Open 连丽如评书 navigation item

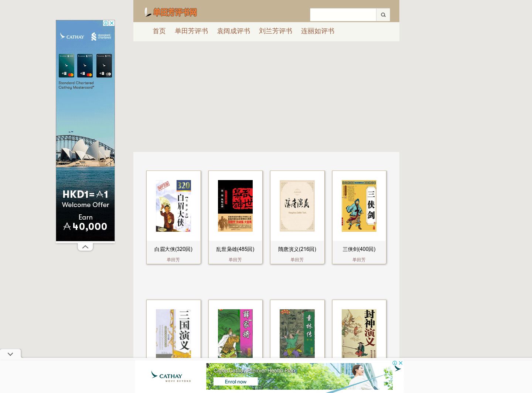point(318,31)
